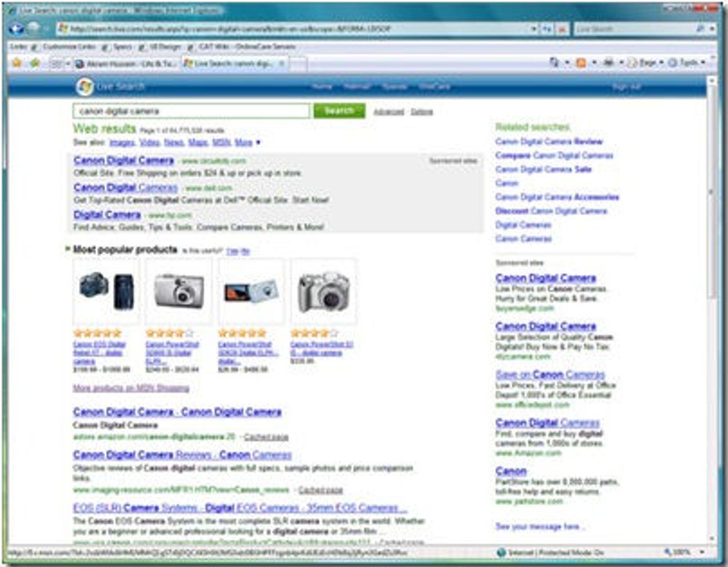Click the Maps link under See also
Viewport: 728px width, 567px height.
tap(198, 143)
